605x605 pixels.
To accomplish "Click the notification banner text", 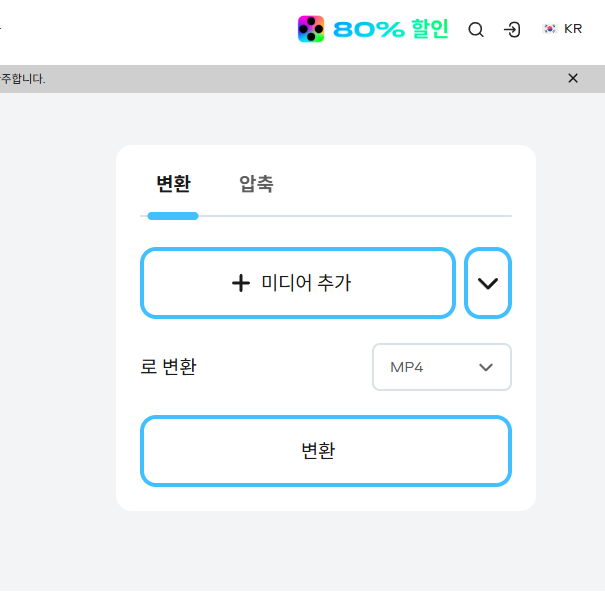I will pos(23,78).
